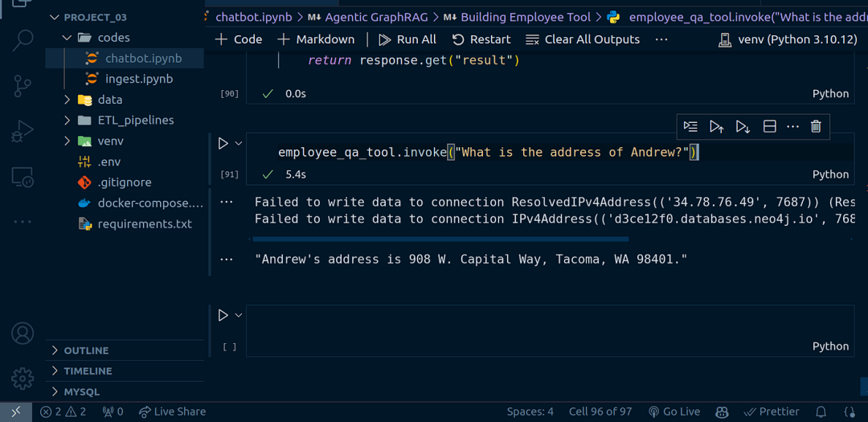Click the return response.get("result") code line
This screenshot has height=422, width=868.
point(414,59)
